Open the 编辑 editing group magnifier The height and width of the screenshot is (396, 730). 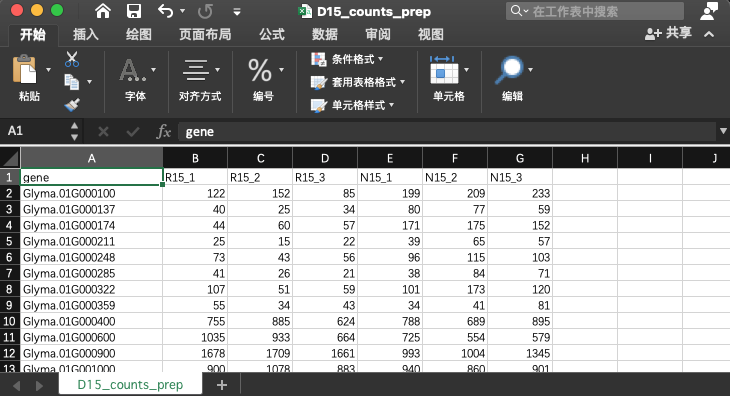click(513, 79)
